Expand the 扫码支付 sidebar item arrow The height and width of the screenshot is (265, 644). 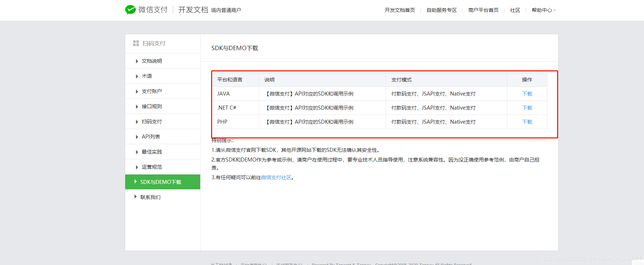(137, 122)
